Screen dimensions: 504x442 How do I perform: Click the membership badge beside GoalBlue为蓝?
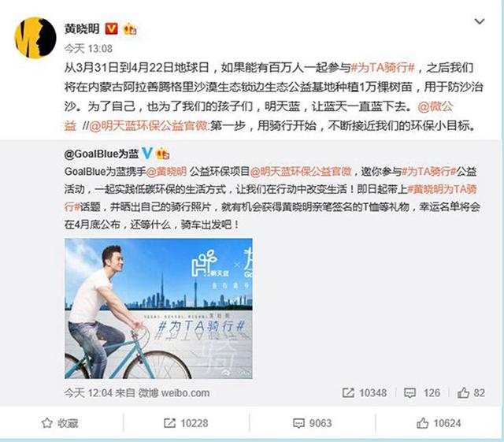click(x=163, y=154)
